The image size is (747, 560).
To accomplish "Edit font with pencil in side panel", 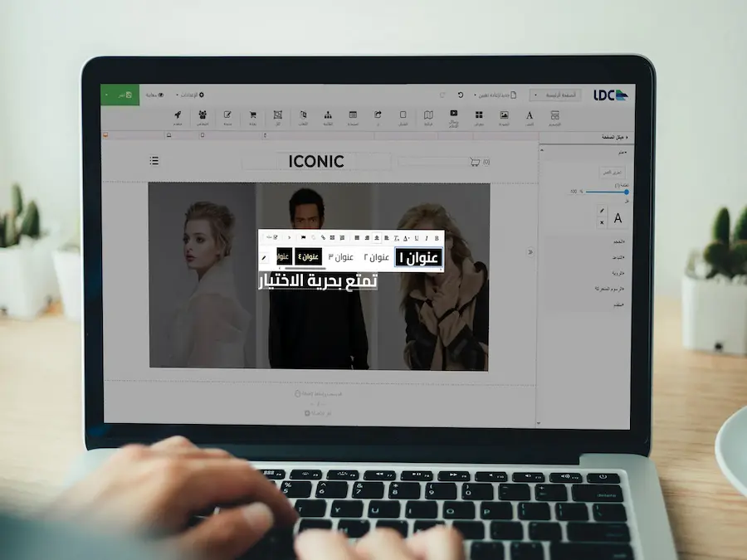I will (x=602, y=211).
